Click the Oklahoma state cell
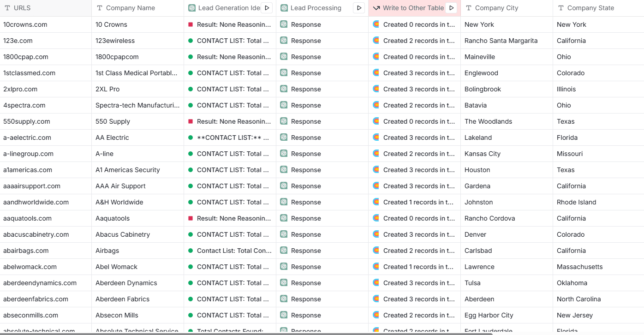The image size is (644, 335). [x=598, y=283]
